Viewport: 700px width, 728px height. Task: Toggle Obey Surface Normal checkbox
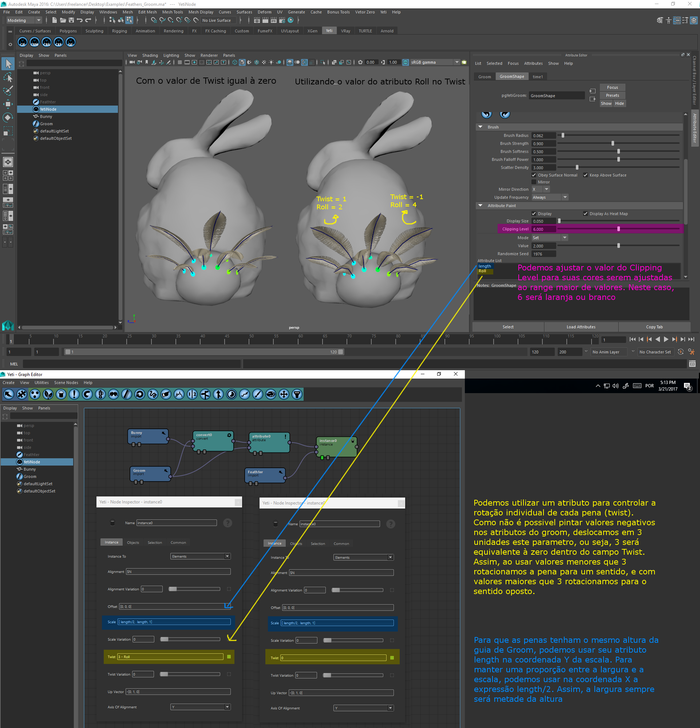pos(534,175)
